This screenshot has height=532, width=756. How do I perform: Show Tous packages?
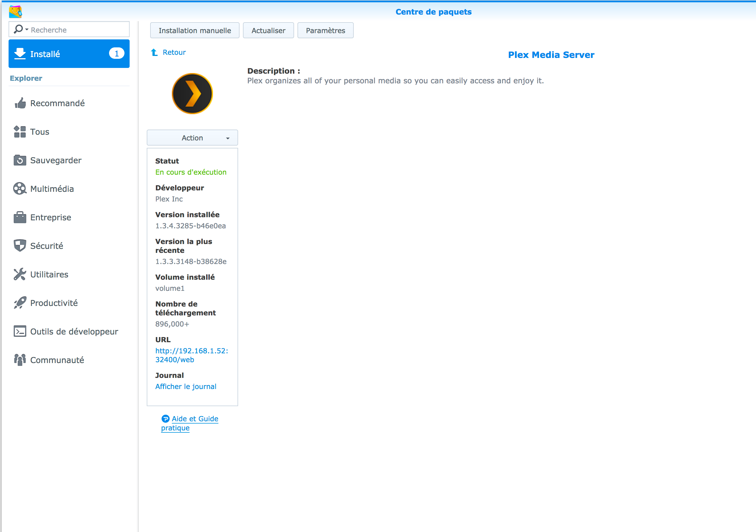pyautogui.click(x=69, y=132)
